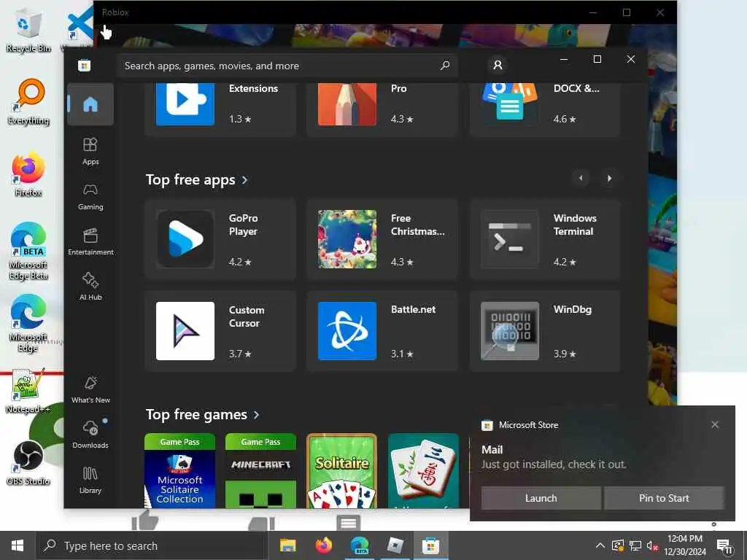Open the Solitaire game thumbnail
Image resolution: width=747 pixels, height=560 pixels.
click(x=341, y=470)
